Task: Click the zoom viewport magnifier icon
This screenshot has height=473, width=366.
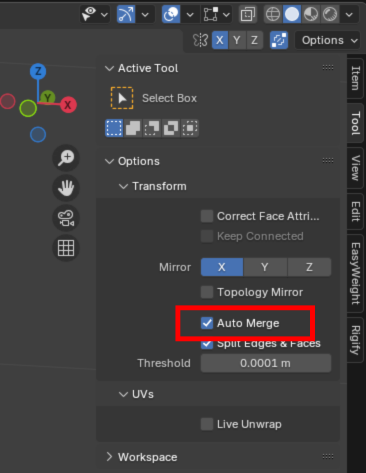Action: [x=66, y=158]
